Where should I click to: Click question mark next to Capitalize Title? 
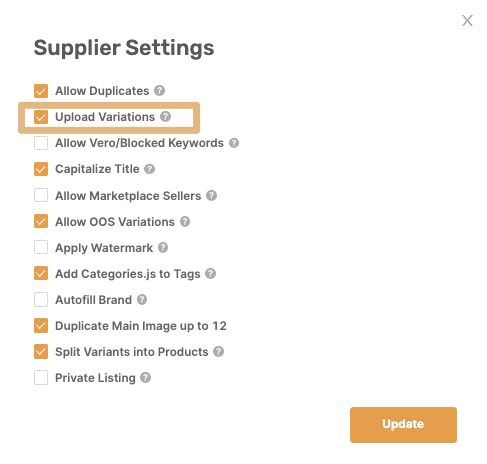click(x=149, y=169)
